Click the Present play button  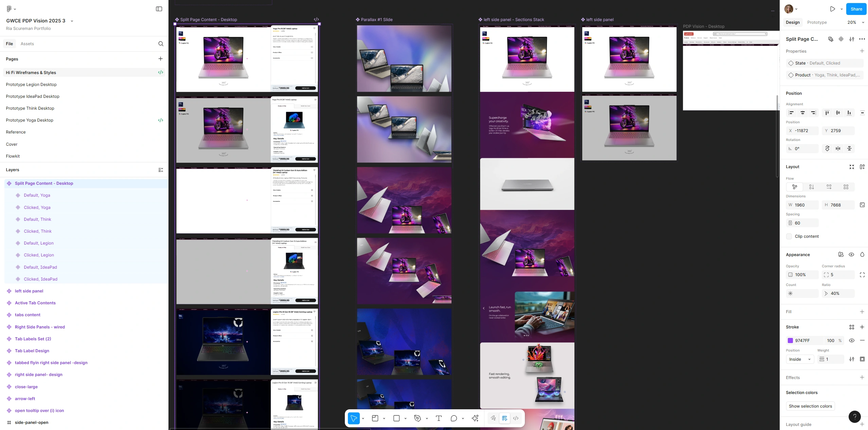(x=832, y=9)
